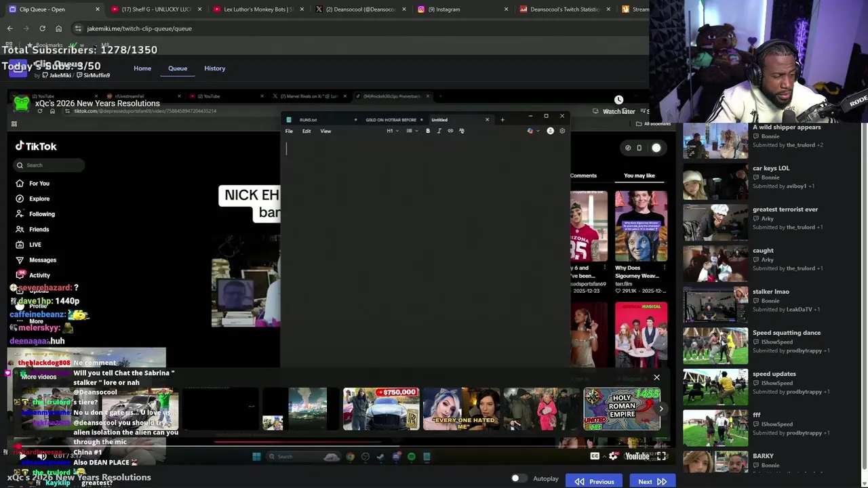Viewport: 868px width, 488px height.
Task: Skip to the Next clip
Action: [x=652, y=481]
